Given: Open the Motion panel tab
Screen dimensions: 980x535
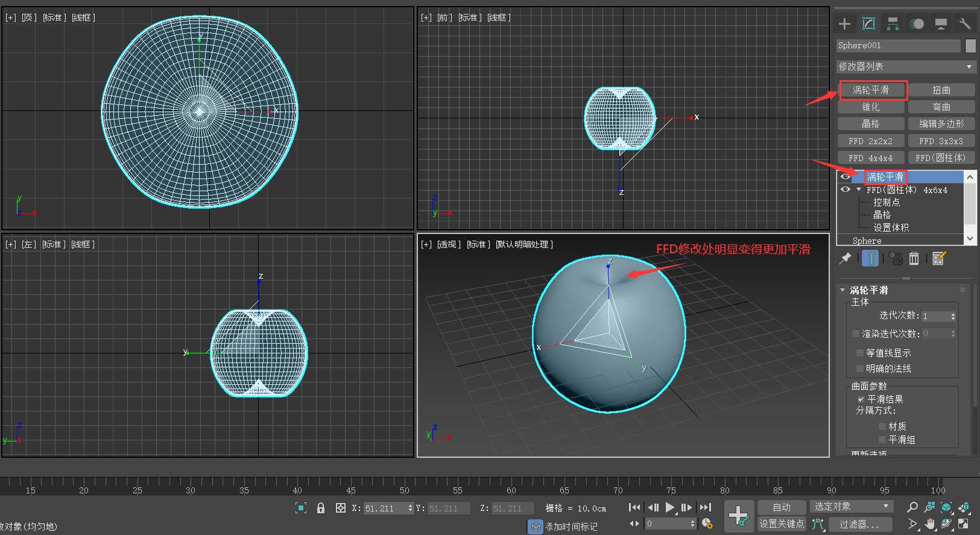Looking at the screenshot, I should (917, 24).
